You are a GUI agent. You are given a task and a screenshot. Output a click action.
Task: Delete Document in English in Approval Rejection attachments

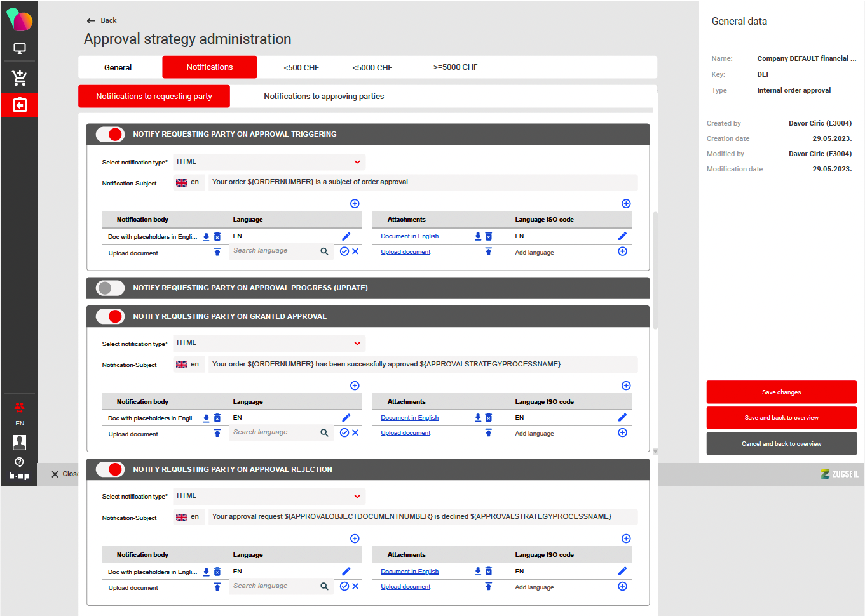pos(488,572)
